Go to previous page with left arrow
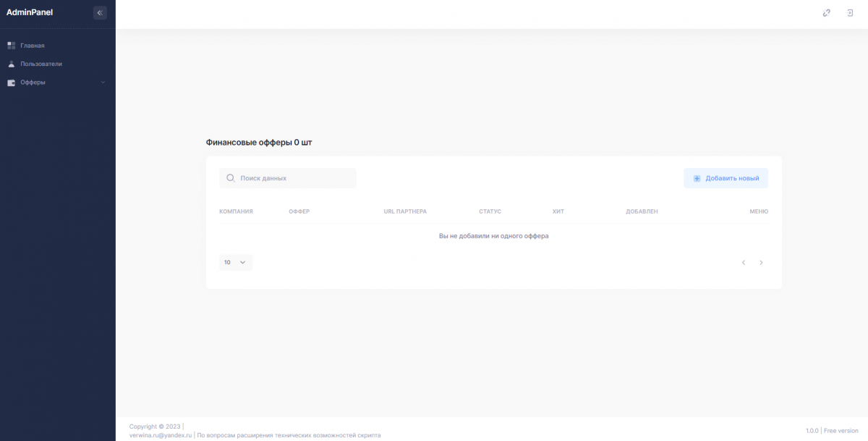The image size is (868, 441). point(743,262)
